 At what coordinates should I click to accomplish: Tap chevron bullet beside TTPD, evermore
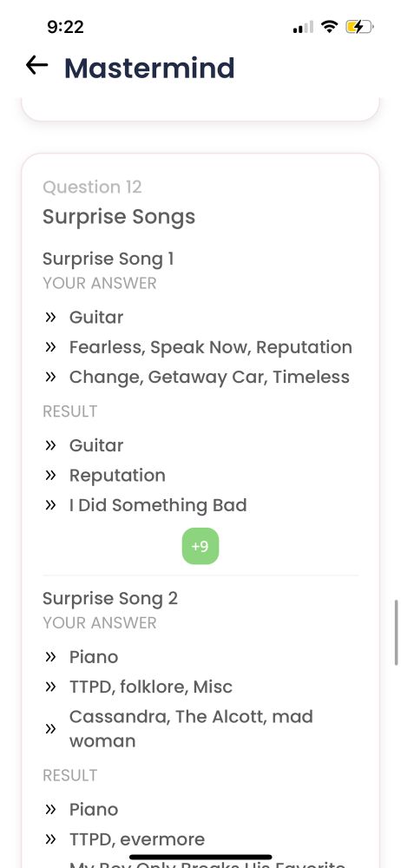coord(51,839)
